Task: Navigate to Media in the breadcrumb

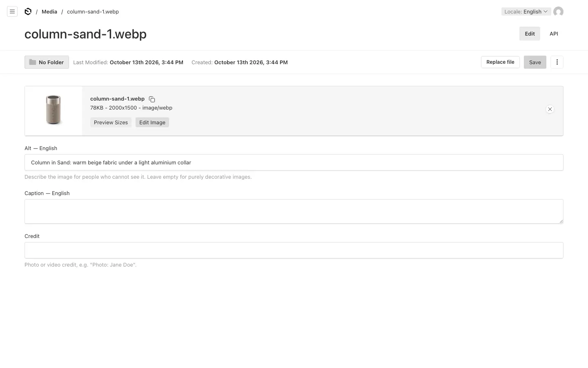Action: click(x=49, y=11)
